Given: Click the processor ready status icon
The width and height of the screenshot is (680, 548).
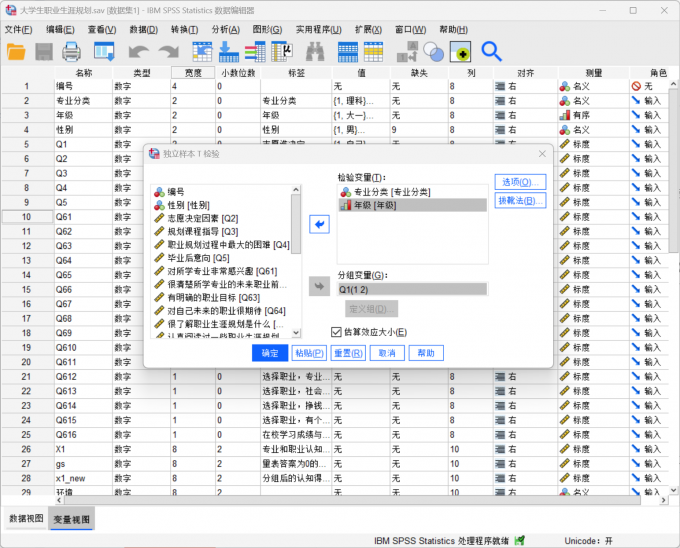Looking at the screenshot, I should click(x=519, y=540).
